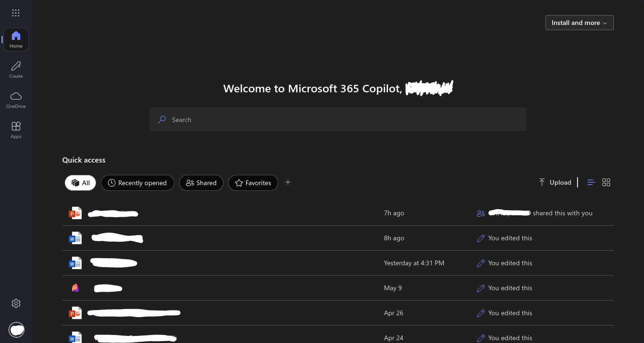The image size is (644, 343).
Task: Click the pencil icon in the Apr 26 row
Action: pos(481,313)
